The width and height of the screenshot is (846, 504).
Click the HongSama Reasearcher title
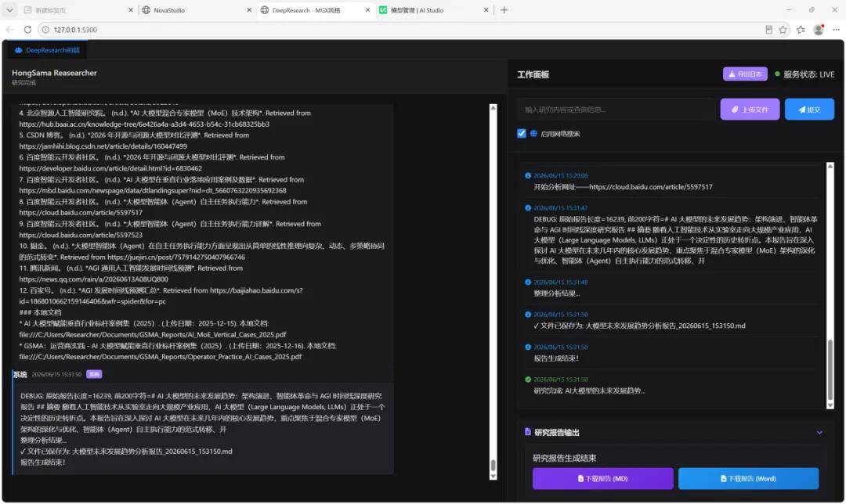(54, 73)
